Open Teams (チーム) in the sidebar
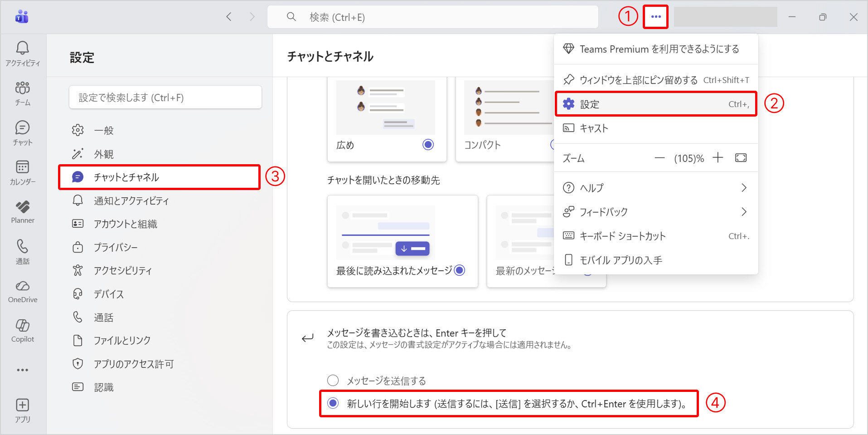868x435 pixels. pyautogui.click(x=22, y=93)
